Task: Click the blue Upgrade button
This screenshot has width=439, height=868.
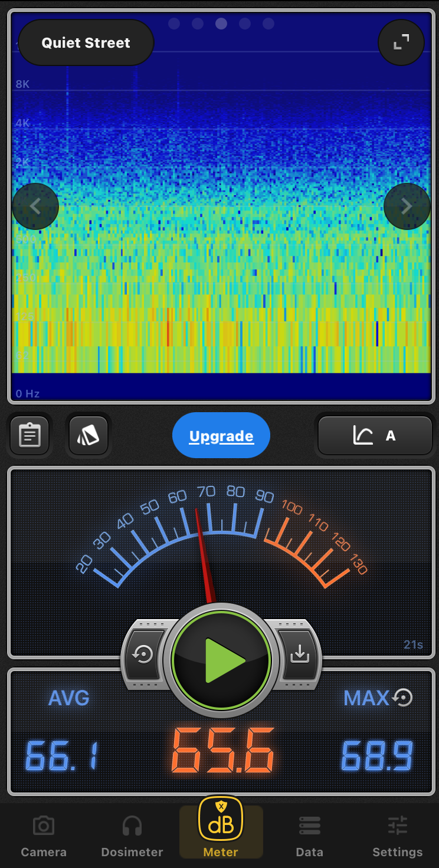Action: tap(221, 436)
